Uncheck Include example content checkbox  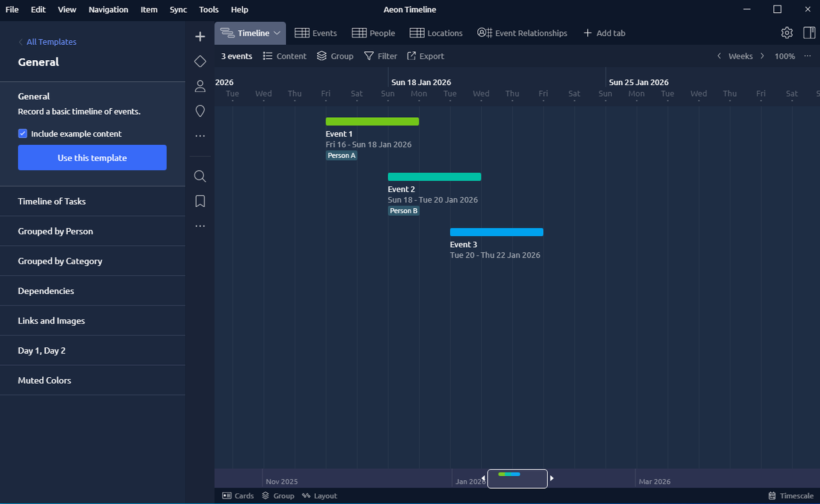click(23, 134)
